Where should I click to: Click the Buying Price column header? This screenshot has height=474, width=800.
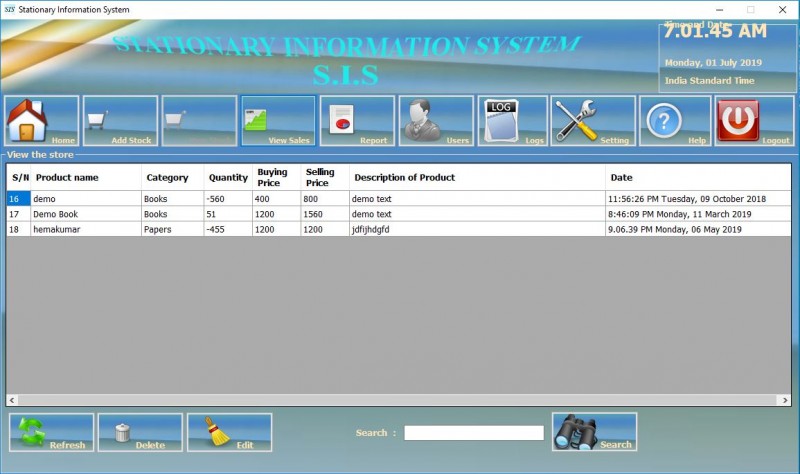277,178
